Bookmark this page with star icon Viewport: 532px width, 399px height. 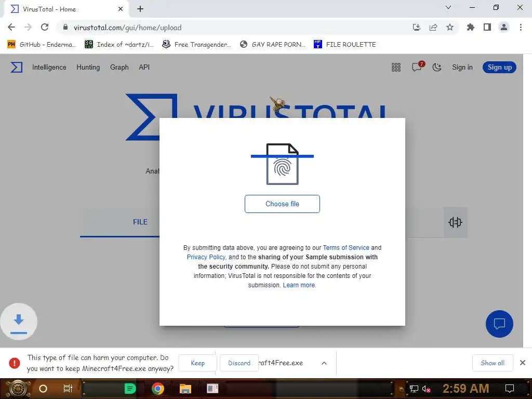(x=449, y=27)
